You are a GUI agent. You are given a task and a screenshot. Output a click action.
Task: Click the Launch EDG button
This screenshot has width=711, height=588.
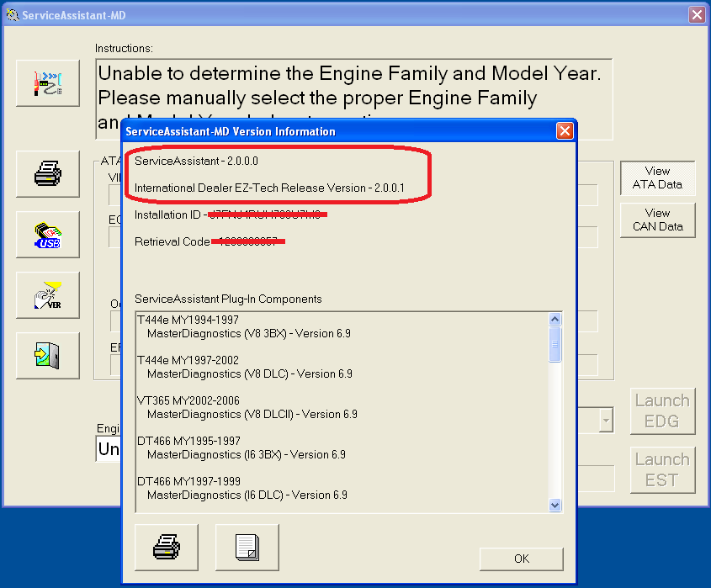point(662,411)
